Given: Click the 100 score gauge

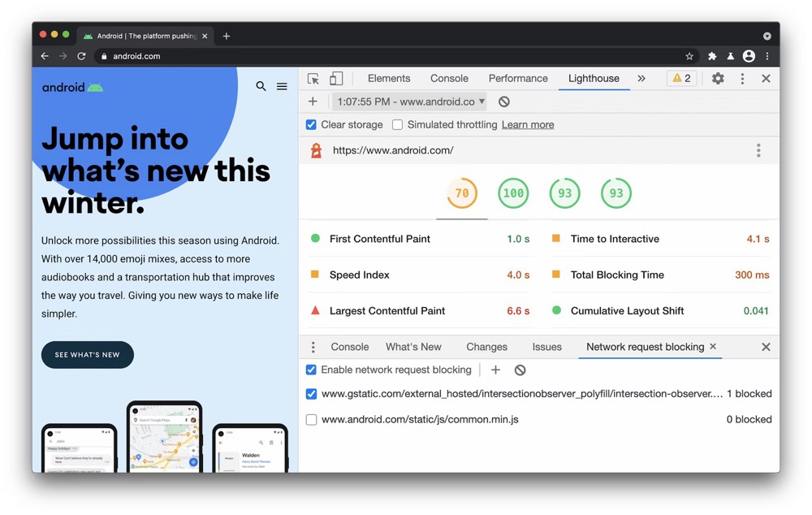Looking at the screenshot, I should point(513,193).
